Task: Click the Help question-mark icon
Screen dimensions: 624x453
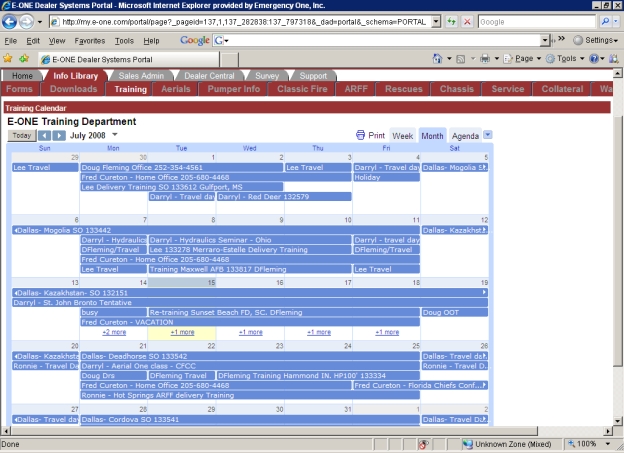Action: [594, 59]
